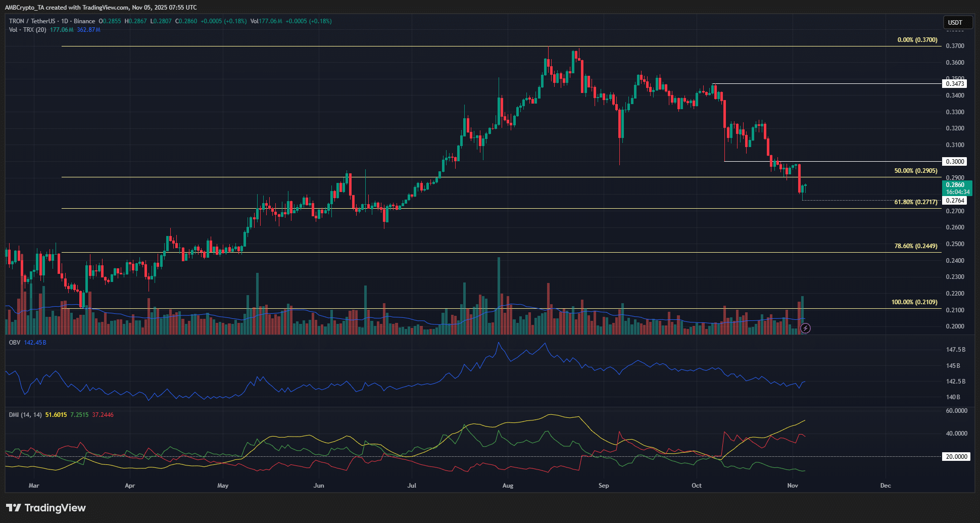Click the OBV value 142.45 B

(x=35, y=342)
